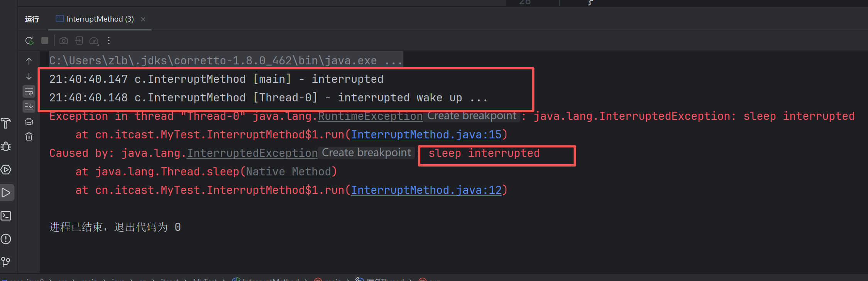
Task: Rerun InterruptMethod with the rerun icon
Action: [x=29, y=40]
